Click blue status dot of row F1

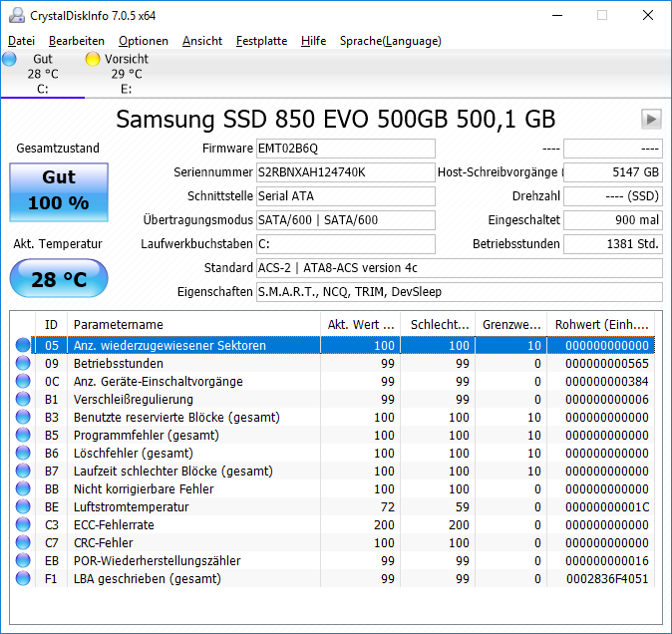pos(23,578)
